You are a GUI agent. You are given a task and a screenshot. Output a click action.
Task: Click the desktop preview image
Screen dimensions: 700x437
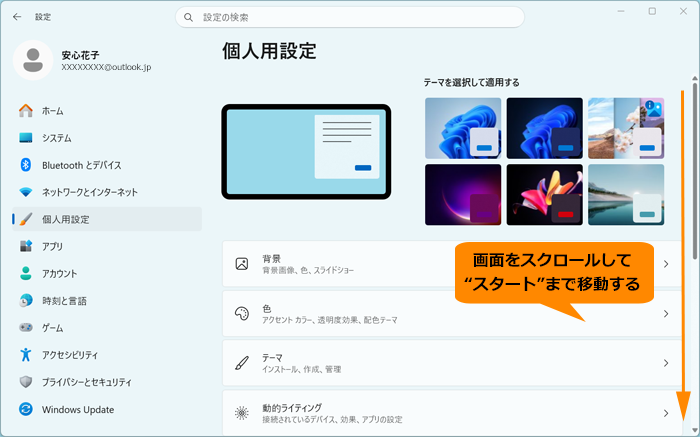[306, 152]
